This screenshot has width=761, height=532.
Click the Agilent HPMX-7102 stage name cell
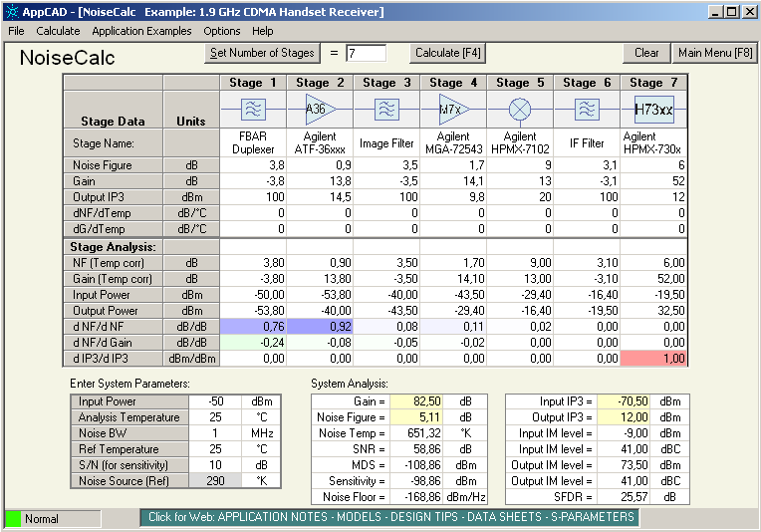pyautogui.click(x=520, y=143)
